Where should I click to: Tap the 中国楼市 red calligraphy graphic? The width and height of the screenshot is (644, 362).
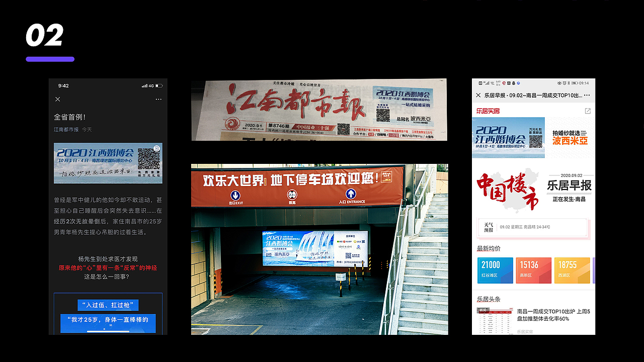508,191
